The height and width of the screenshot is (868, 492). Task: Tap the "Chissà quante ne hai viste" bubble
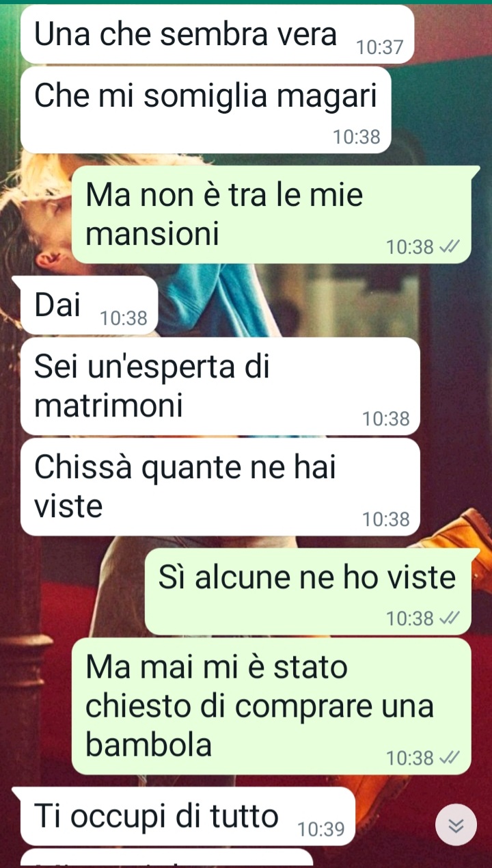pyautogui.click(x=220, y=487)
